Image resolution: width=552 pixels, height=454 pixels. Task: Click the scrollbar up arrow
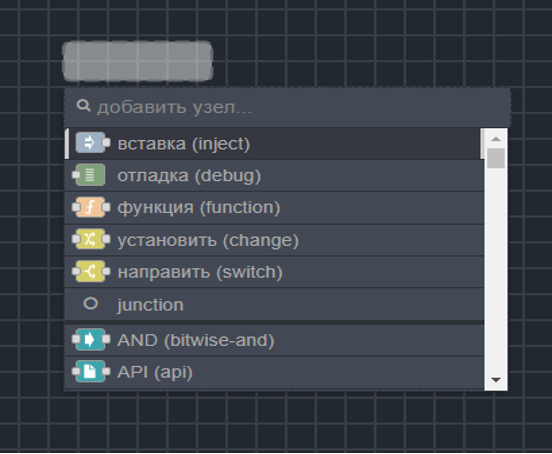(x=496, y=139)
